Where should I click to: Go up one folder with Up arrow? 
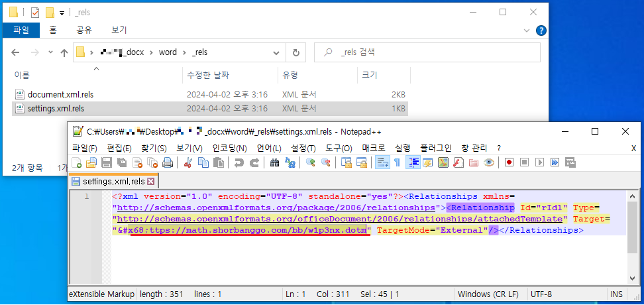(x=64, y=52)
